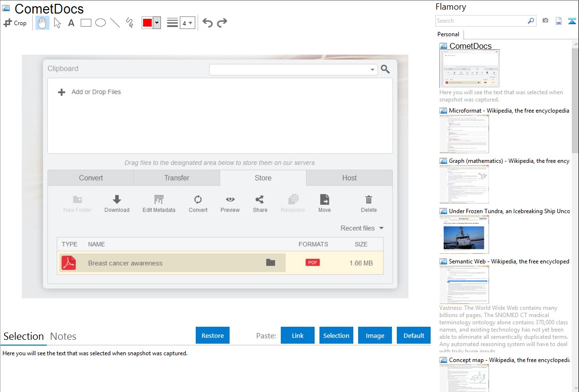
Task: Click the New Folder icon
Action: (x=77, y=200)
